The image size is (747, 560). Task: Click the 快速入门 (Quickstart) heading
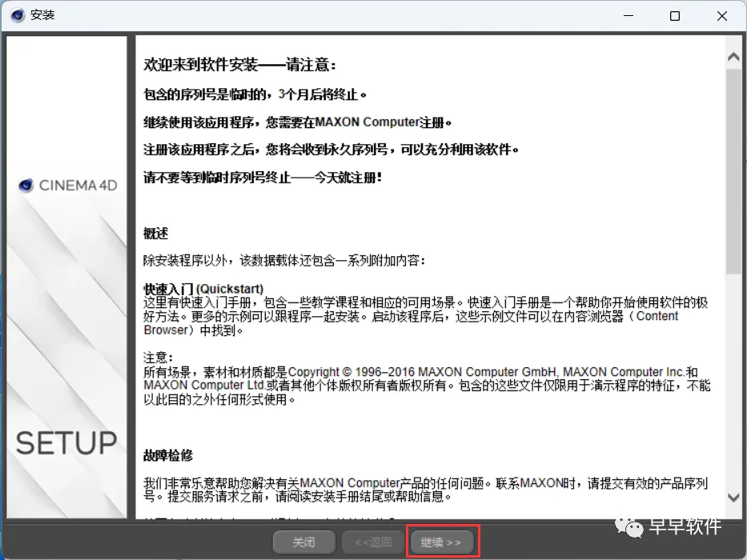pos(203,289)
